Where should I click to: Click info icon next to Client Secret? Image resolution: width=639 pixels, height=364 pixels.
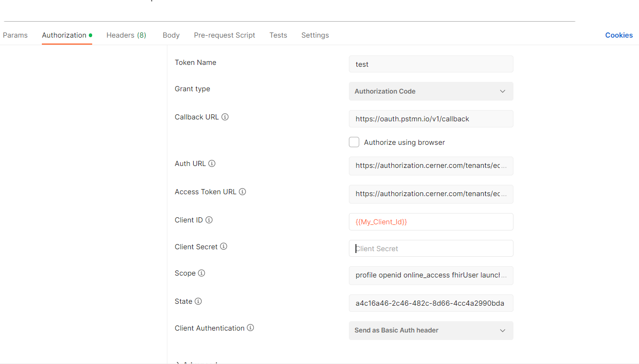coord(223,246)
